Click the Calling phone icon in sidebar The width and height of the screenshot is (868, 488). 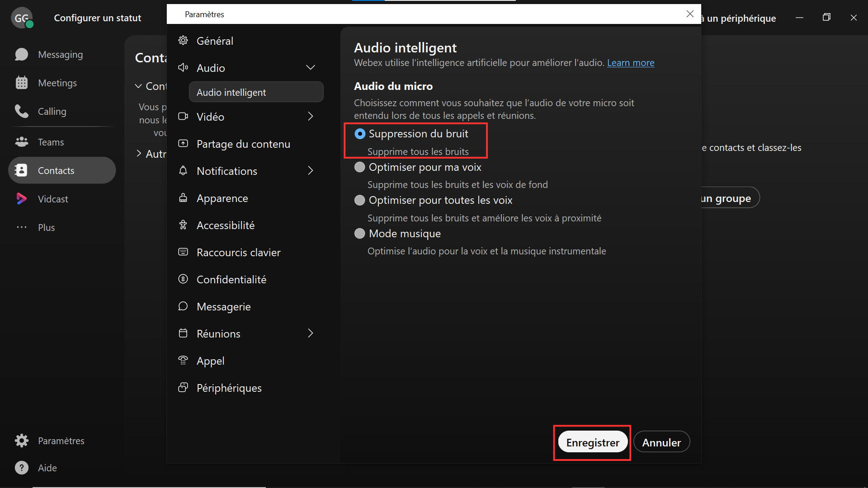21,111
